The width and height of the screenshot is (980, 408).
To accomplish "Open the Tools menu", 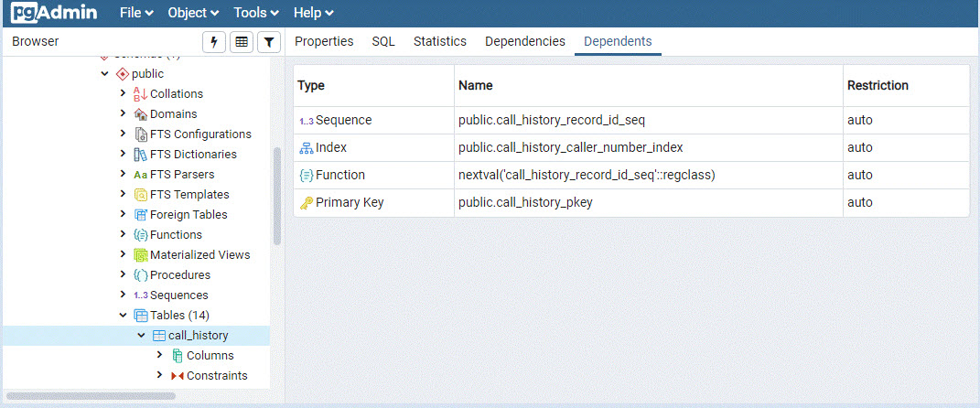I will [256, 13].
